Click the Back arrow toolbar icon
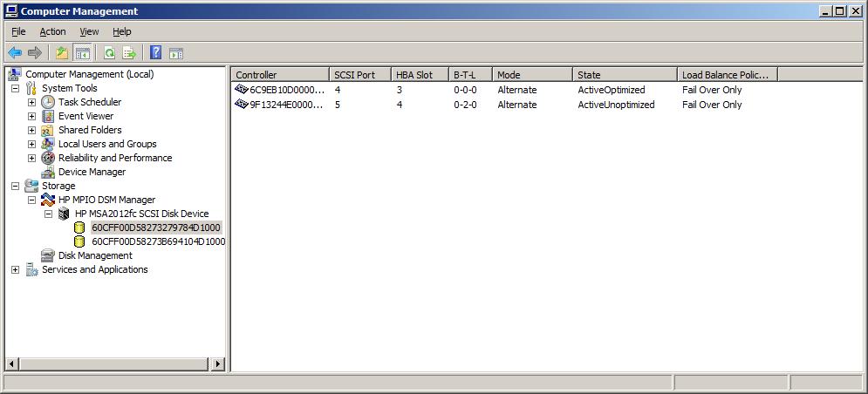This screenshot has width=868, height=394. 15,52
